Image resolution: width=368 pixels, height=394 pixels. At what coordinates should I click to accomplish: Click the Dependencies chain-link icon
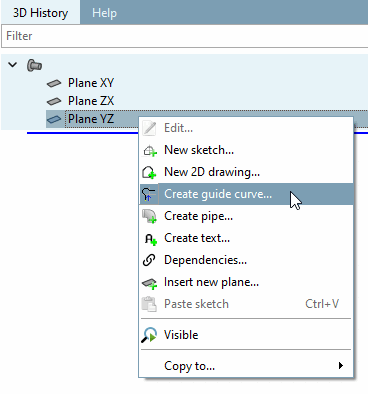pyautogui.click(x=149, y=260)
